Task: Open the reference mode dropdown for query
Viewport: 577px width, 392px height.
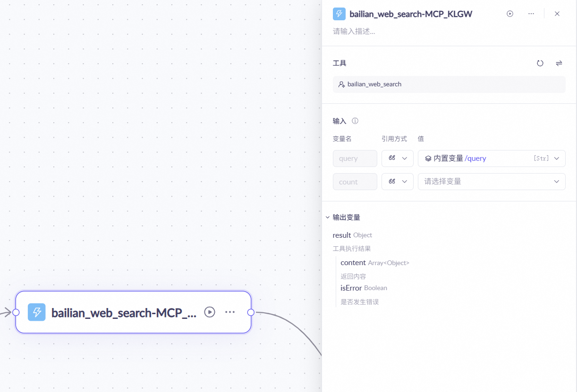Action: tap(398, 158)
